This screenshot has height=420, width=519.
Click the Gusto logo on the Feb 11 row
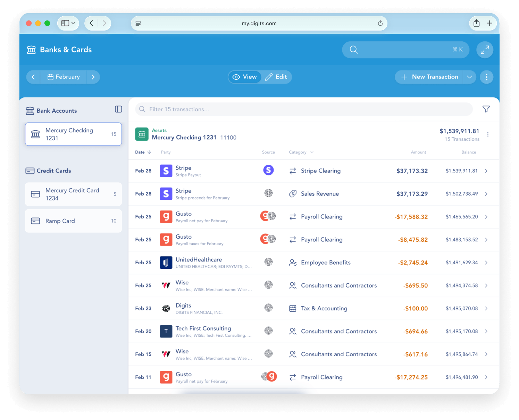[166, 377]
